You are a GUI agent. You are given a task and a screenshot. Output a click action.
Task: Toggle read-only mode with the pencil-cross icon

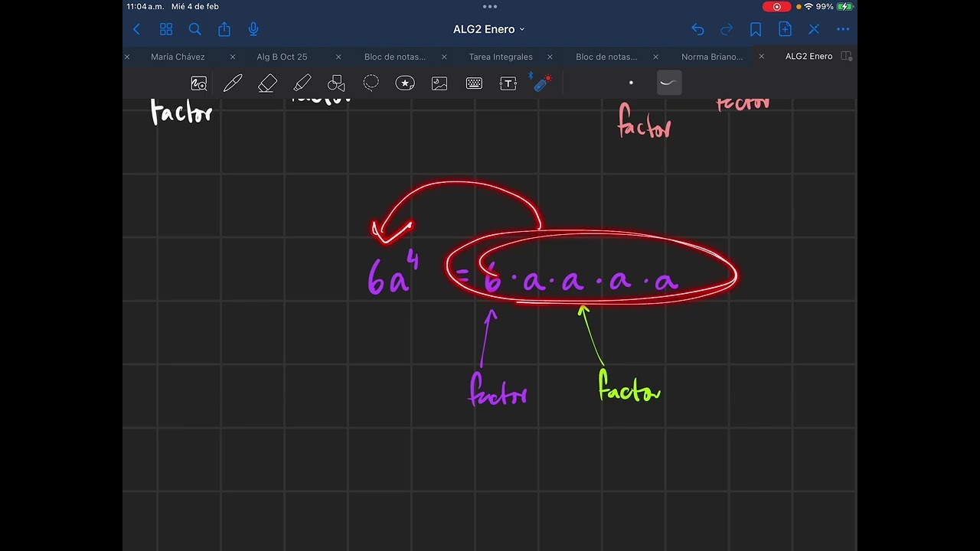pyautogui.click(x=814, y=29)
